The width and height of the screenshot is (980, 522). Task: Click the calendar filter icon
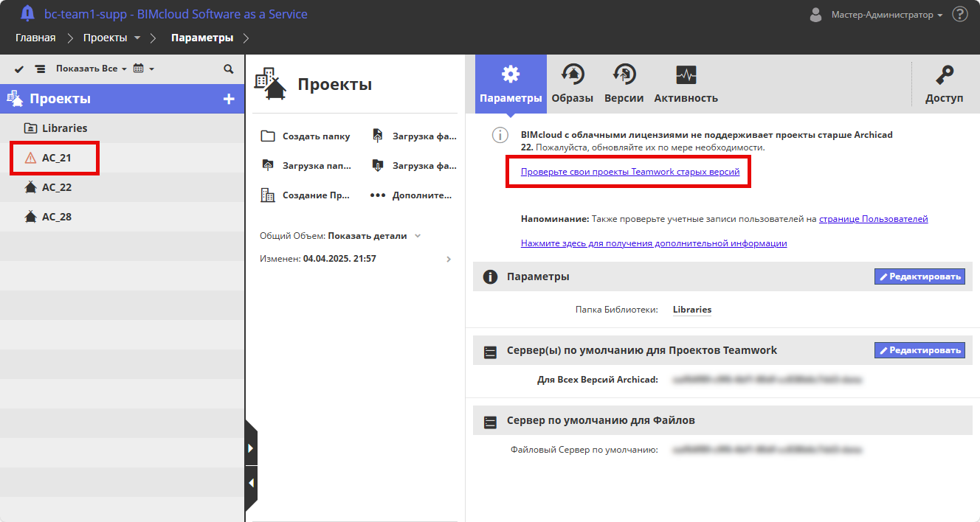[x=138, y=69]
